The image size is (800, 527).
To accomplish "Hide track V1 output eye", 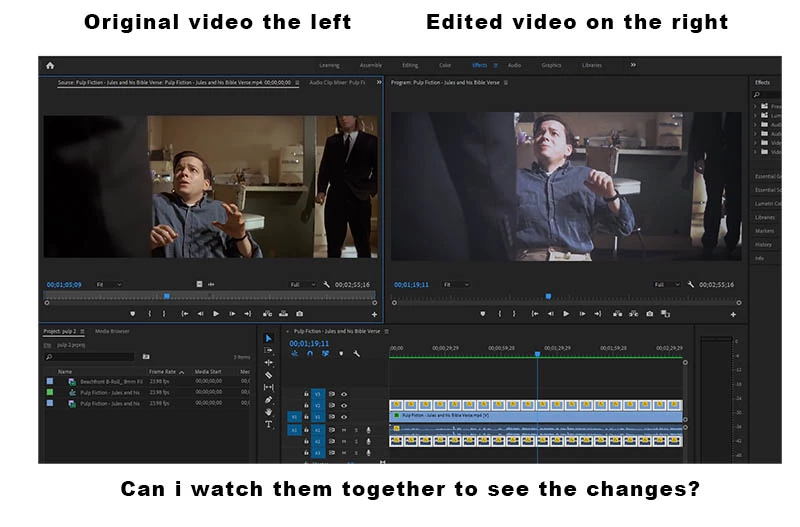I will pos(344,417).
